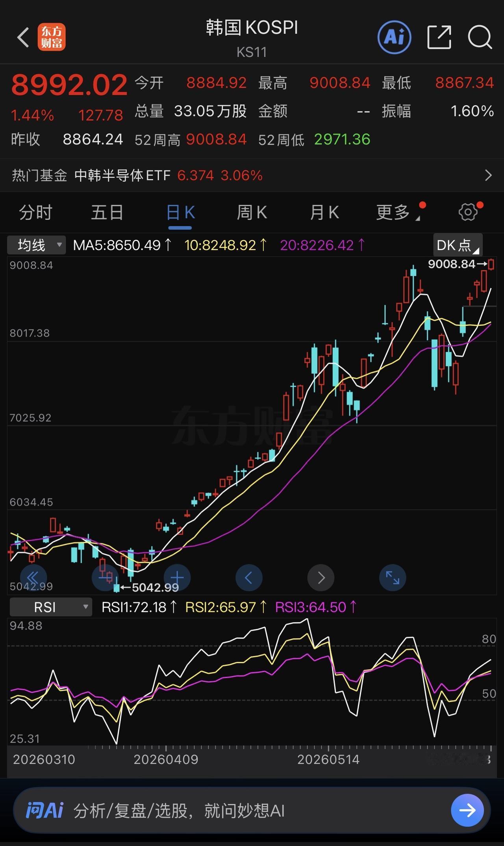Viewport: 504px width, 846px height.
Task: Open the search magnifier icon
Action: click(480, 37)
